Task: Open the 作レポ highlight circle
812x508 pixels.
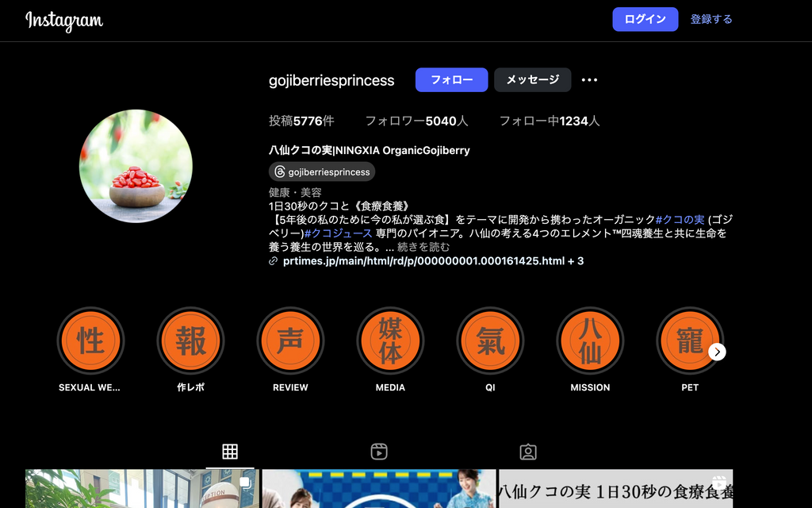Action: [190, 341]
